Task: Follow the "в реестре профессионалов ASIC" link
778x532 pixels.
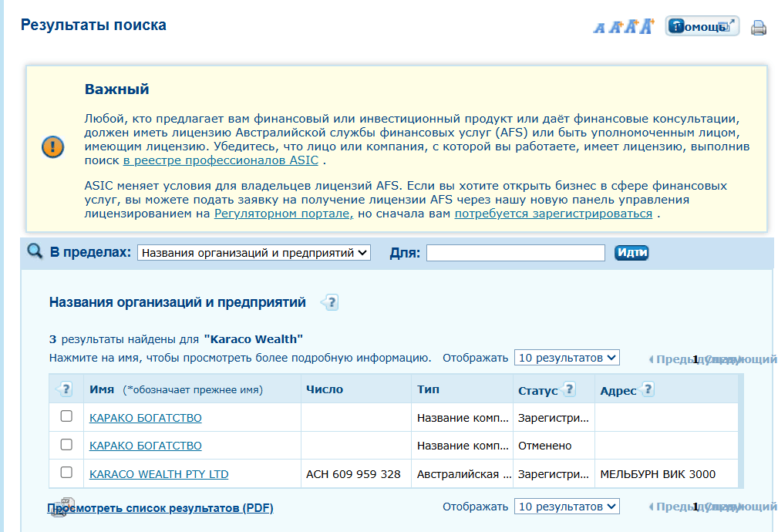Action: pyautogui.click(x=221, y=161)
